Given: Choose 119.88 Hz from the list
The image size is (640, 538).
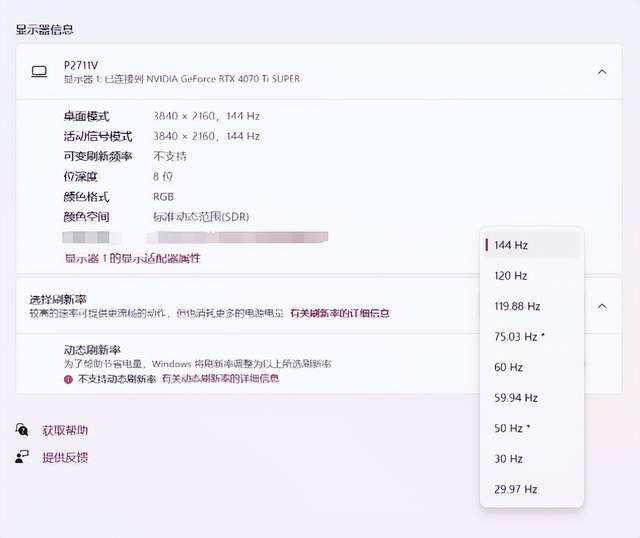Looking at the screenshot, I should (x=531, y=306).
